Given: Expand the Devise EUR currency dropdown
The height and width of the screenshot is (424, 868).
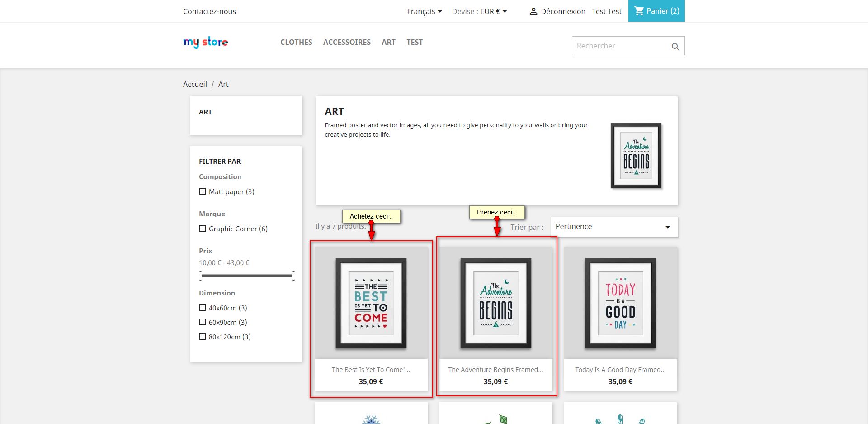Looking at the screenshot, I should [479, 11].
